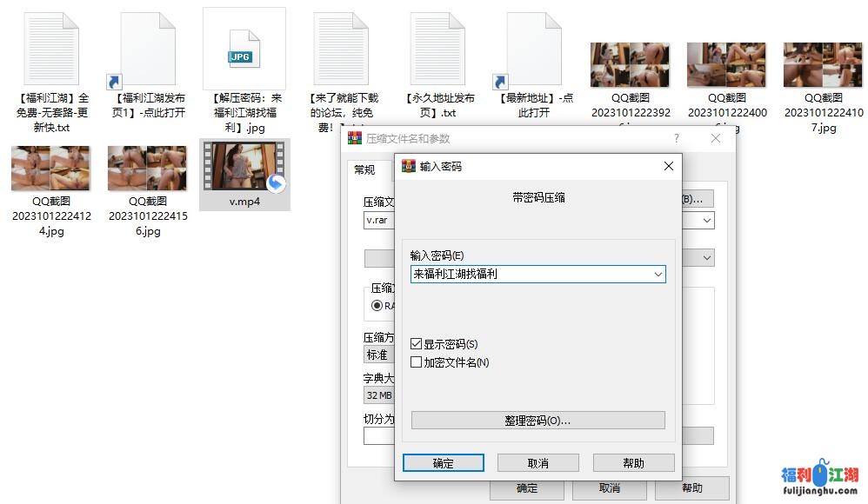Screen dimensions: 868x504
Task: Uncheck the 显示密码 checkbox
Action: point(417,344)
